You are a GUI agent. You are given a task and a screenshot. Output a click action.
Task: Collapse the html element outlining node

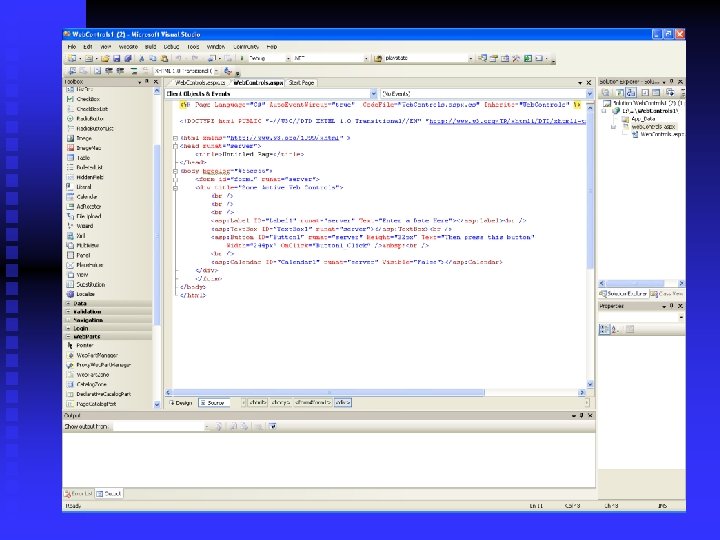tap(175, 138)
